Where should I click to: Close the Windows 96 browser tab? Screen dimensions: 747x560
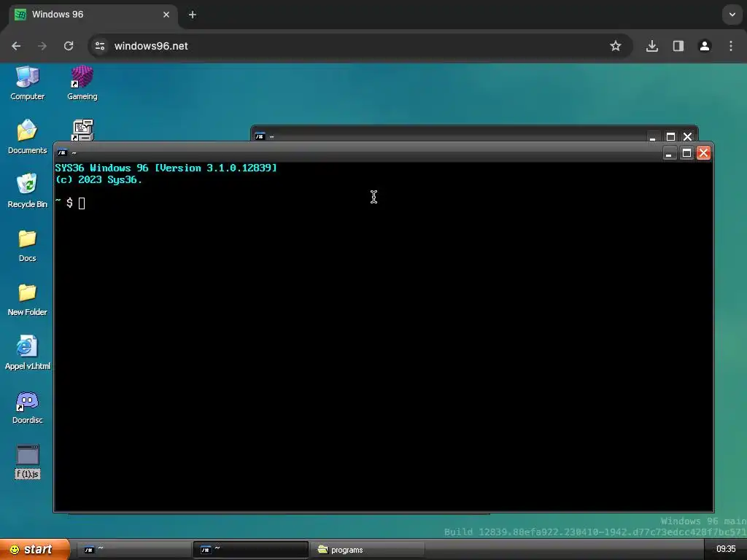(x=166, y=15)
